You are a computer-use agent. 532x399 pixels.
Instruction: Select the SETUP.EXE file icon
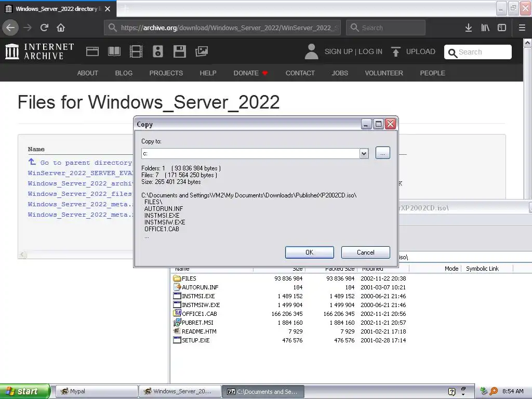pos(177,340)
